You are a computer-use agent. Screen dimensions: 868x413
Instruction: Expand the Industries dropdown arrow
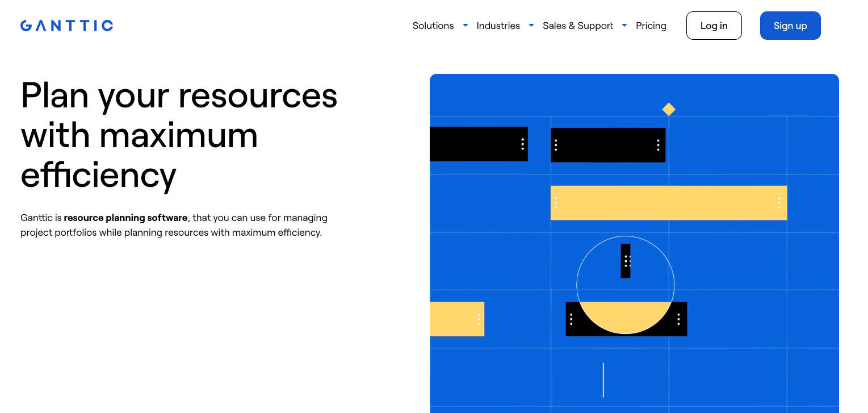pos(531,26)
